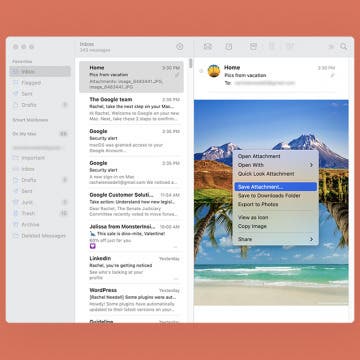Open the Trash mailbox
This screenshot has width=360, height=360.
pos(40,213)
